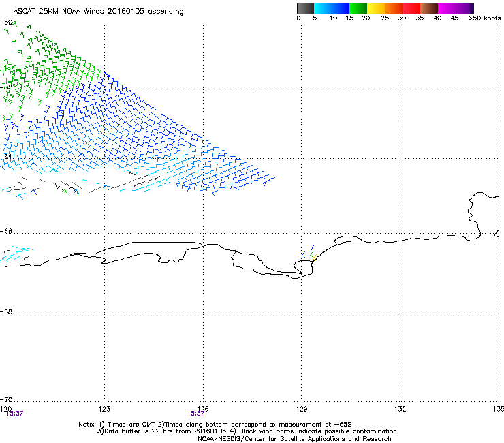
Task: Select the -70 latitude axis label
Action: point(6,399)
